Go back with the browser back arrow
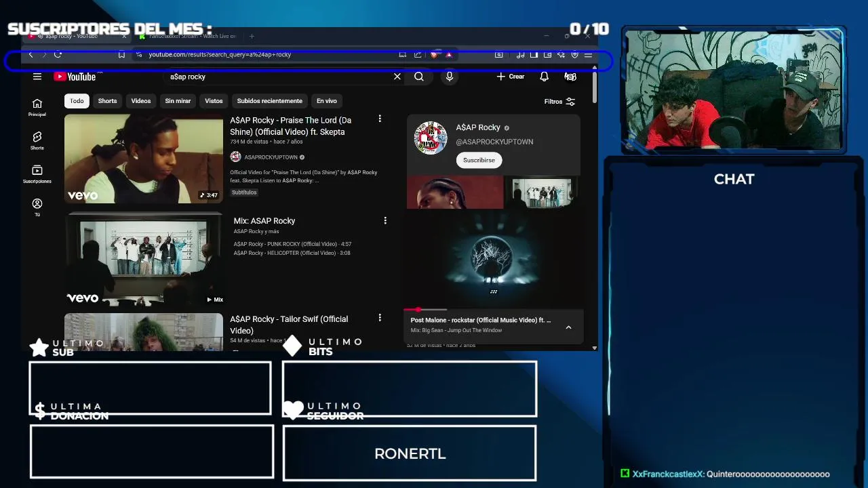This screenshot has height=488, width=868. click(31, 54)
